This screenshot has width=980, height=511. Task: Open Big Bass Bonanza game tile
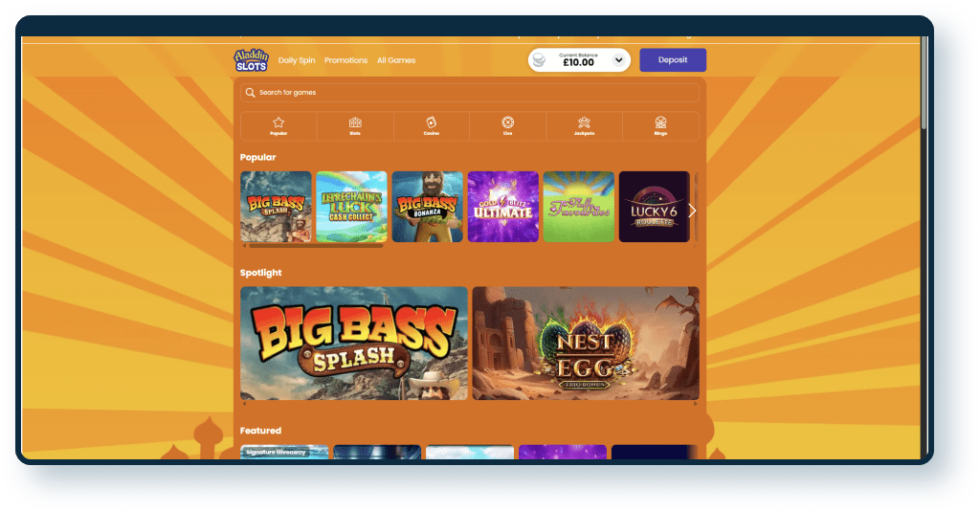[x=428, y=207]
